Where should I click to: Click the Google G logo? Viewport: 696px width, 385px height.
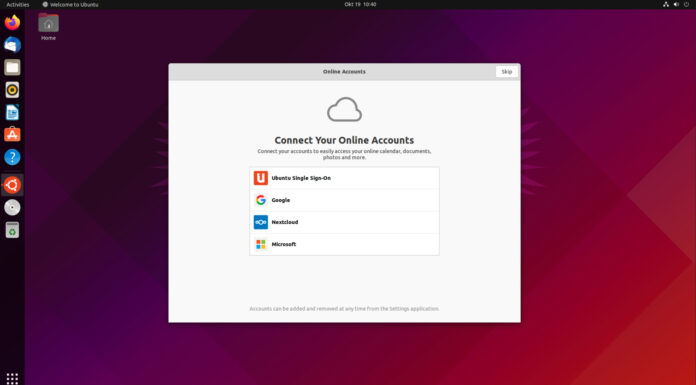tap(261, 200)
